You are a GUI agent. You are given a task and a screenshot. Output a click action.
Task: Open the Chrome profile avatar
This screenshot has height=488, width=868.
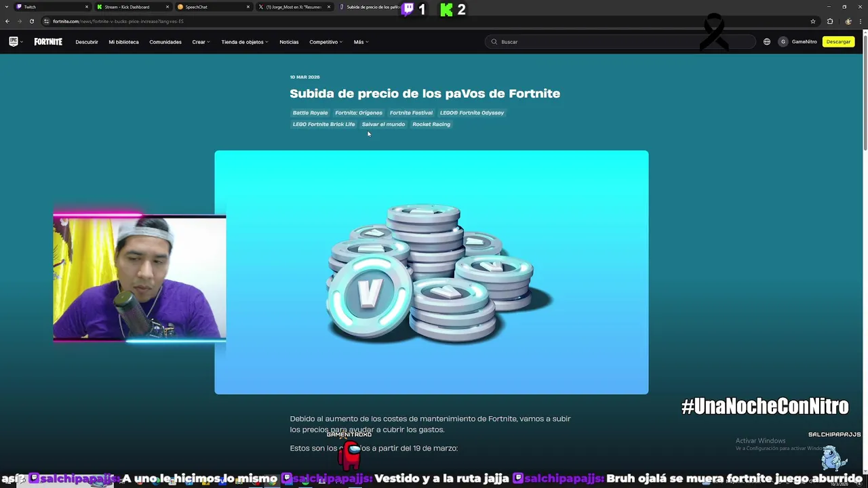coord(848,21)
